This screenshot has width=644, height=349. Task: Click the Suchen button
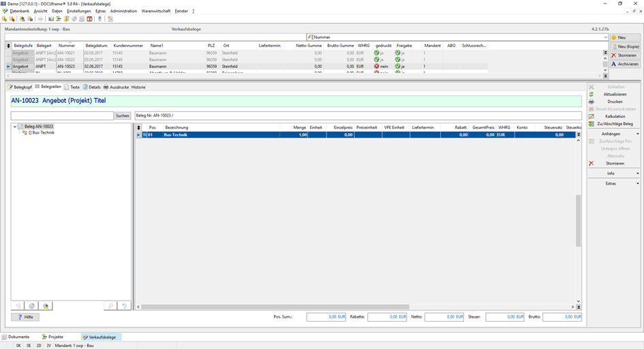click(123, 116)
